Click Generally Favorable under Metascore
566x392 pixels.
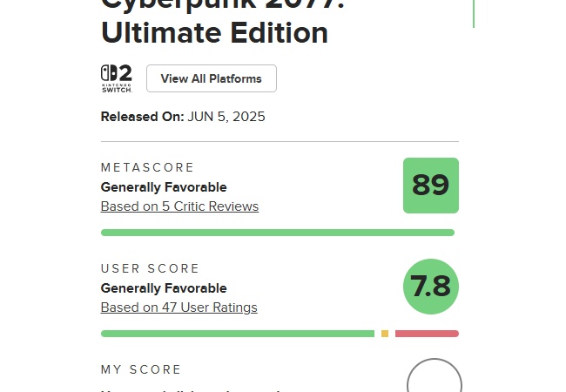[164, 187]
